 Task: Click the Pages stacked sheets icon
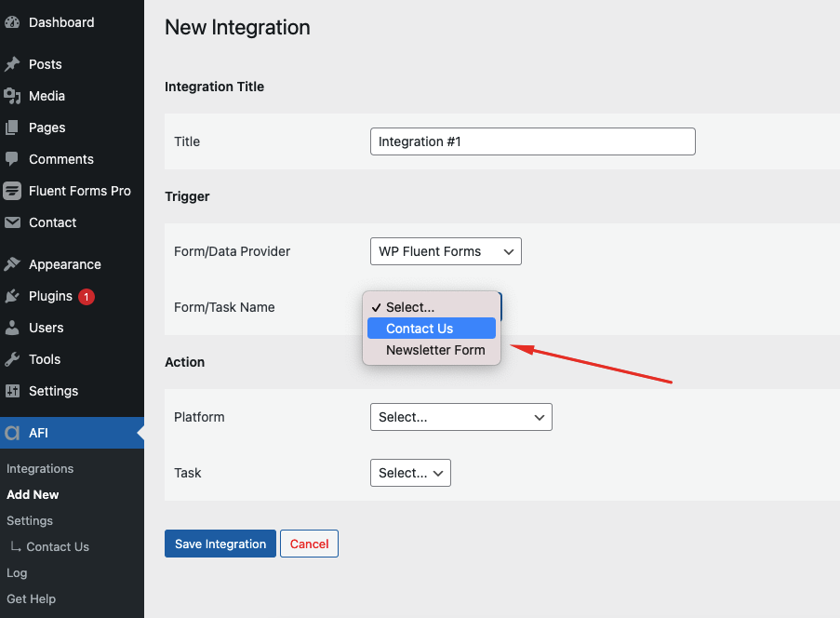point(12,128)
